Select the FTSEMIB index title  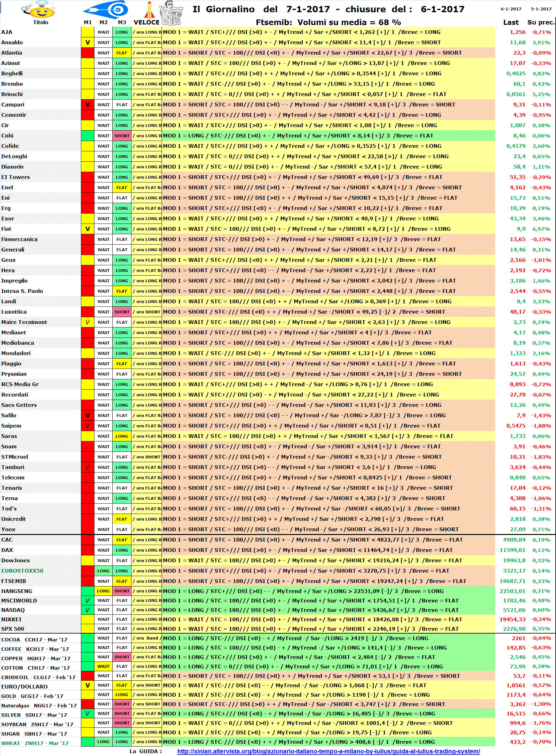coord(13,581)
